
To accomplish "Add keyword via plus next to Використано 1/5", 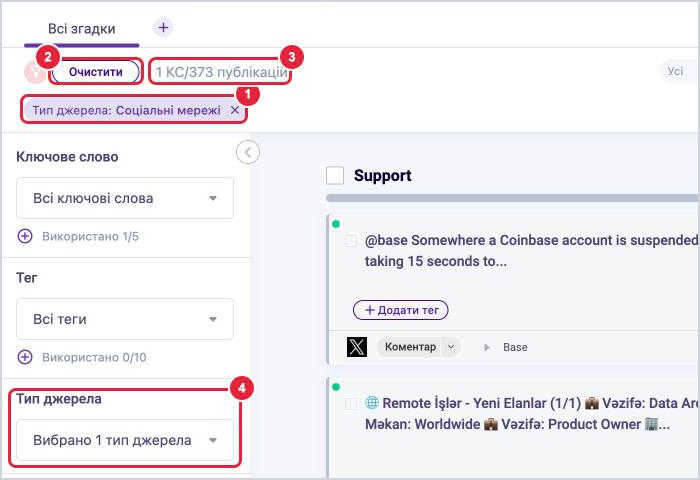I will pos(25,236).
